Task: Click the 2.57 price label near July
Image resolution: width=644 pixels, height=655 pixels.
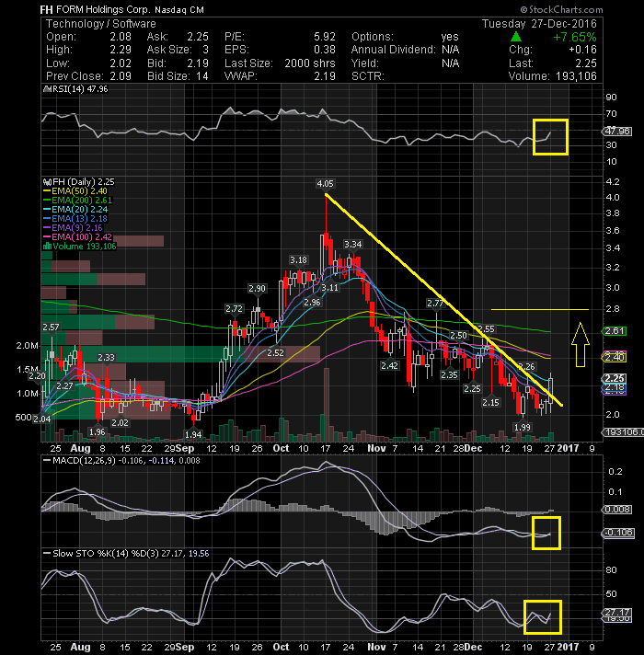Action: (x=51, y=327)
